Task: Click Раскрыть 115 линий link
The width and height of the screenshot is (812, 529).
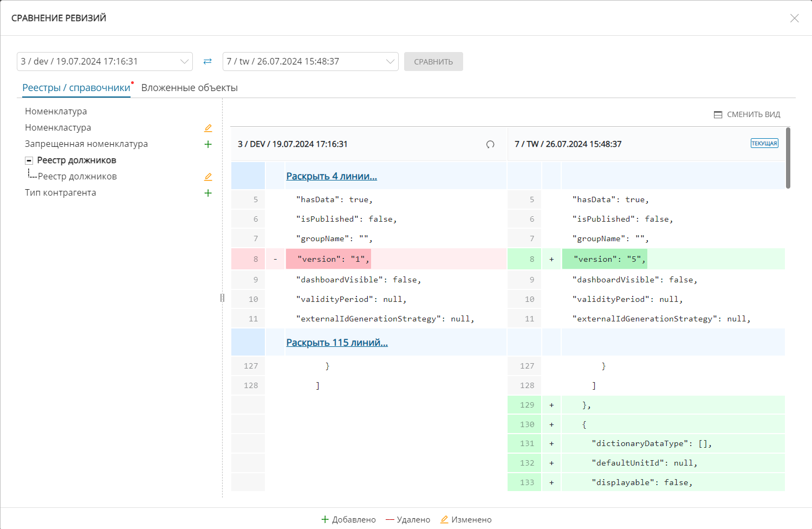Action: point(337,343)
